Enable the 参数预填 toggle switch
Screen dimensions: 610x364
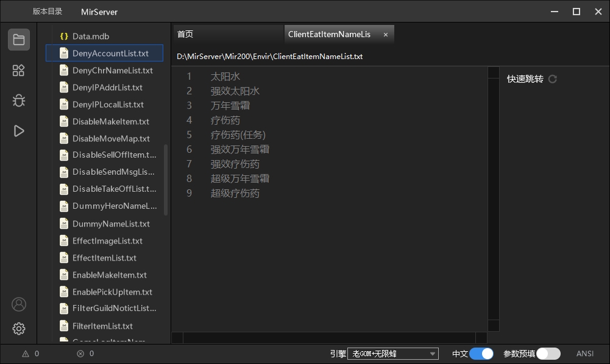coord(548,354)
